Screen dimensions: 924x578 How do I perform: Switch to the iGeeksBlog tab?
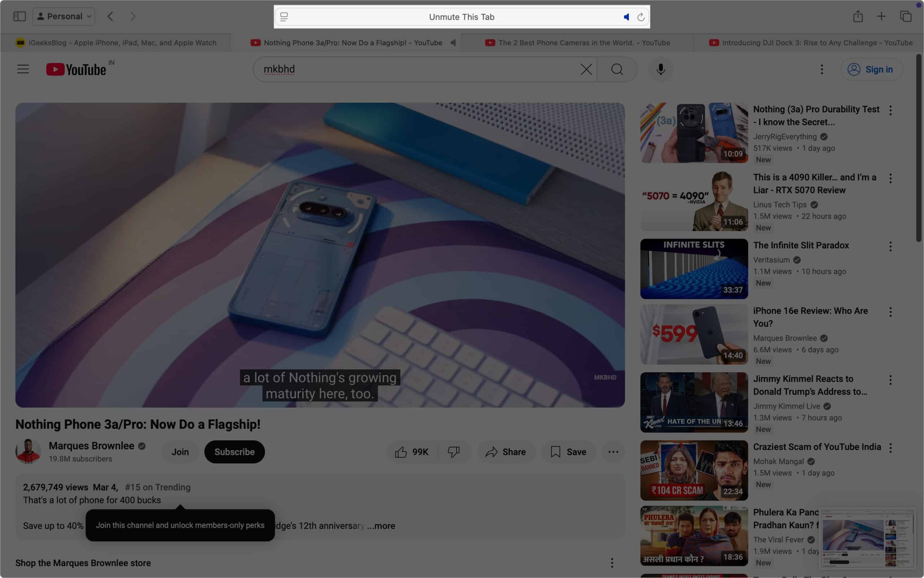point(115,43)
